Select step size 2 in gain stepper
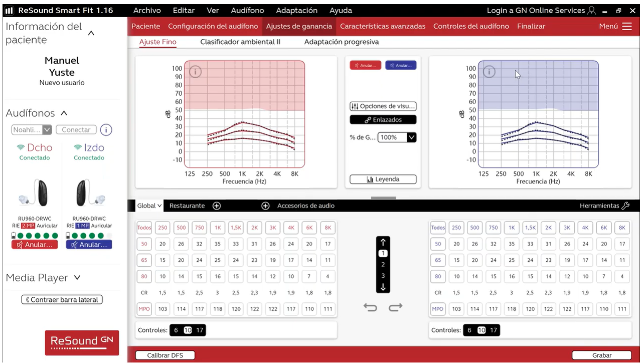The width and height of the screenshot is (642, 364). coord(383,265)
